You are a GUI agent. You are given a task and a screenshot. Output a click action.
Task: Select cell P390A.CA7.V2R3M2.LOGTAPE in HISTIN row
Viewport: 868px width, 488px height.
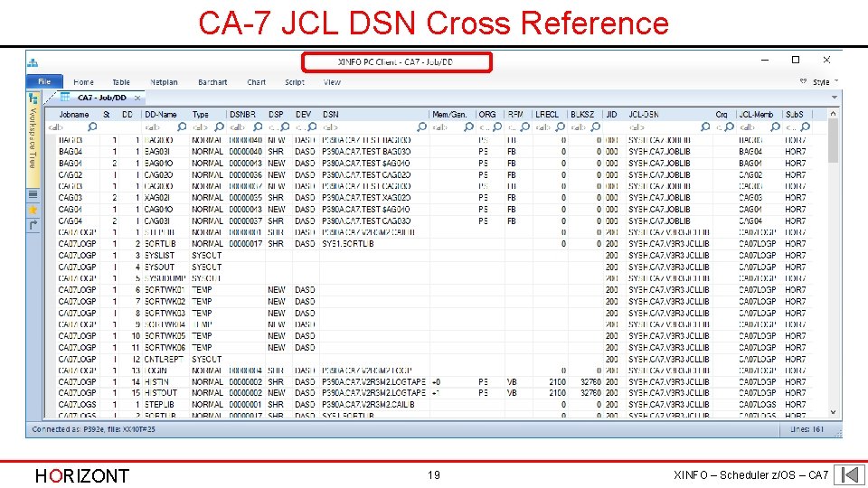[373, 381]
